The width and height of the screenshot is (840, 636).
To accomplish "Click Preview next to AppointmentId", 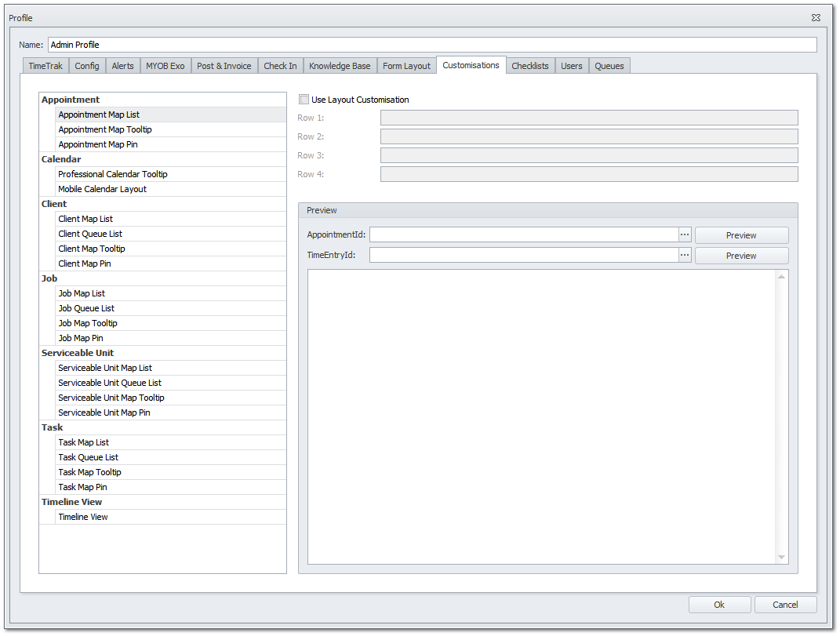I will point(740,234).
